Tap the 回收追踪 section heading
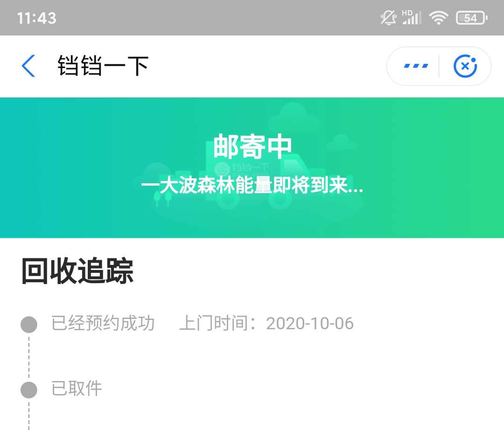The image size is (504, 430). coord(77,270)
